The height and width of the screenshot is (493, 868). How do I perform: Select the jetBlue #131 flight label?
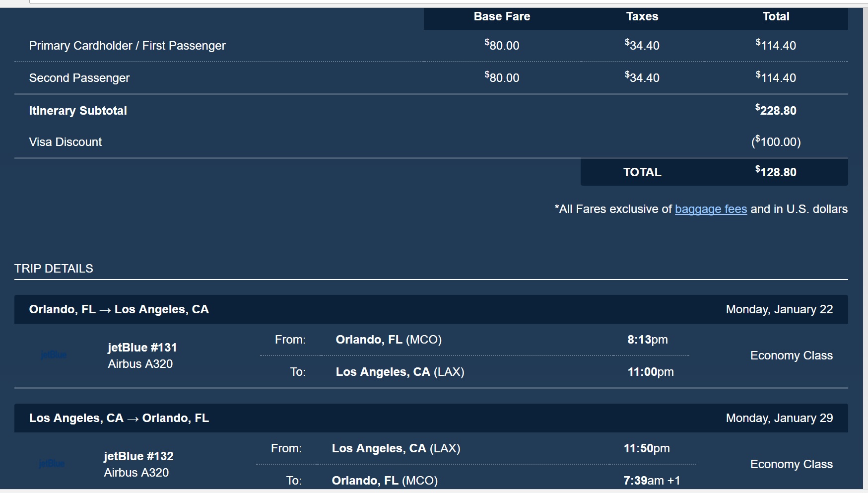(x=142, y=348)
